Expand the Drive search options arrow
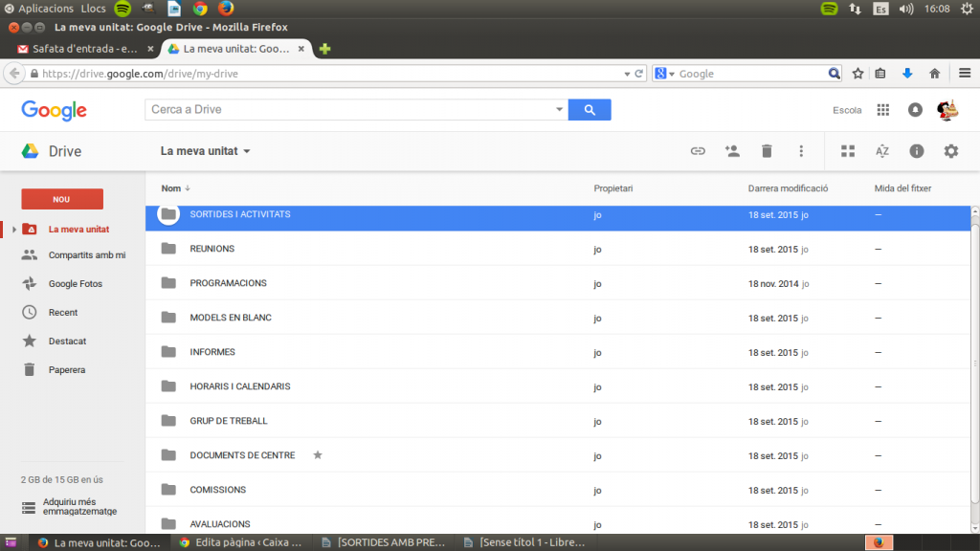The width and height of the screenshot is (980, 551). tap(560, 110)
